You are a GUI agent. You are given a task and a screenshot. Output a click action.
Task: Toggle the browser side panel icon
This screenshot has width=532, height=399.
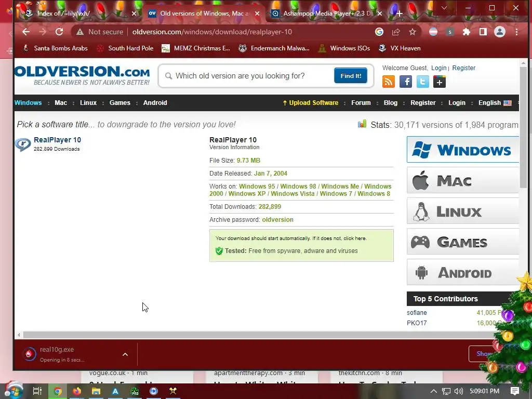(483, 32)
